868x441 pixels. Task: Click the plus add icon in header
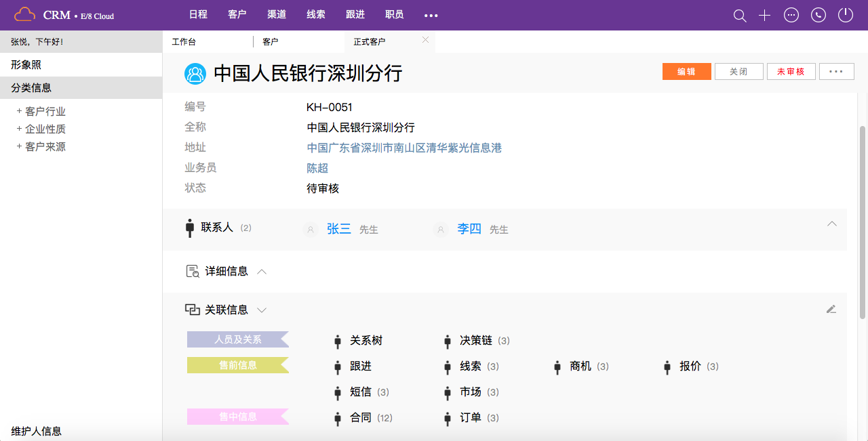tap(764, 16)
